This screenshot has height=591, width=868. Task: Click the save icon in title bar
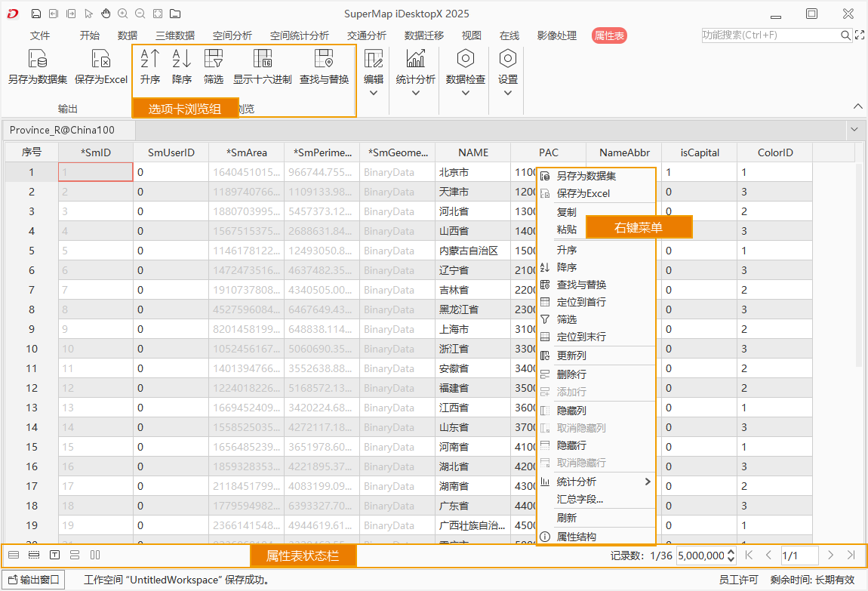point(36,14)
